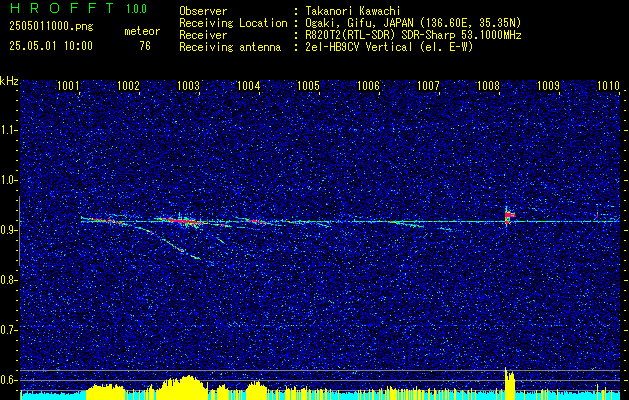Click the strong echo burst near 1008

(x=509, y=216)
